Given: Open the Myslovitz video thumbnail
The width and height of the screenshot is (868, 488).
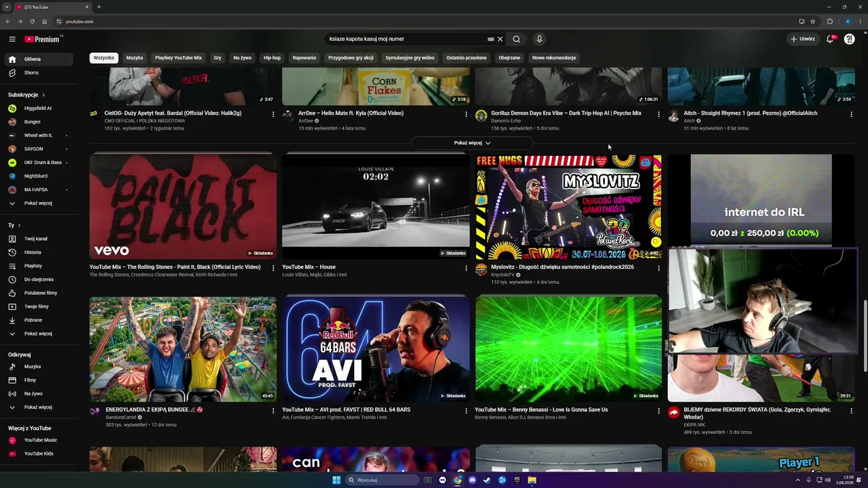Looking at the screenshot, I should pos(568,206).
